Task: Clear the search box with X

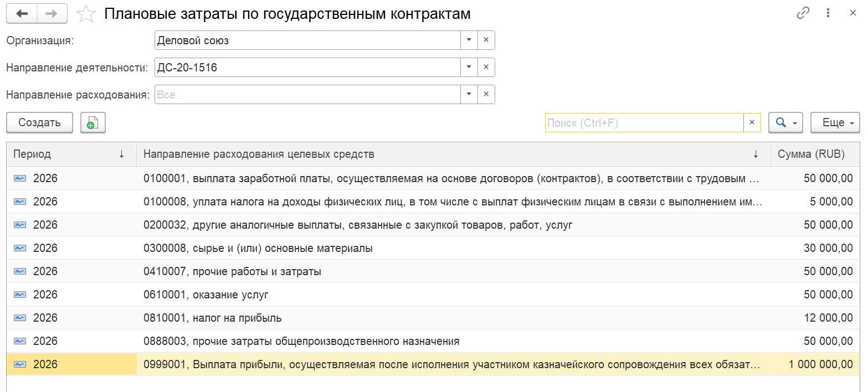Action: point(752,123)
